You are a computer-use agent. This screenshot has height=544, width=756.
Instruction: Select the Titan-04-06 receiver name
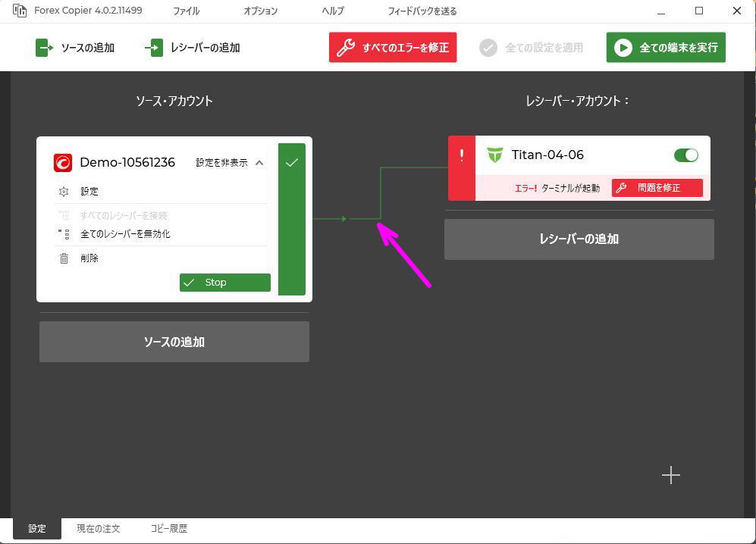coord(547,155)
